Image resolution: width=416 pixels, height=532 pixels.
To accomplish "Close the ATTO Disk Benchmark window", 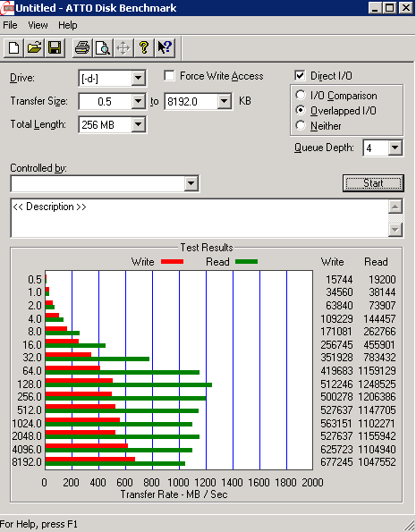I will 406,8.
